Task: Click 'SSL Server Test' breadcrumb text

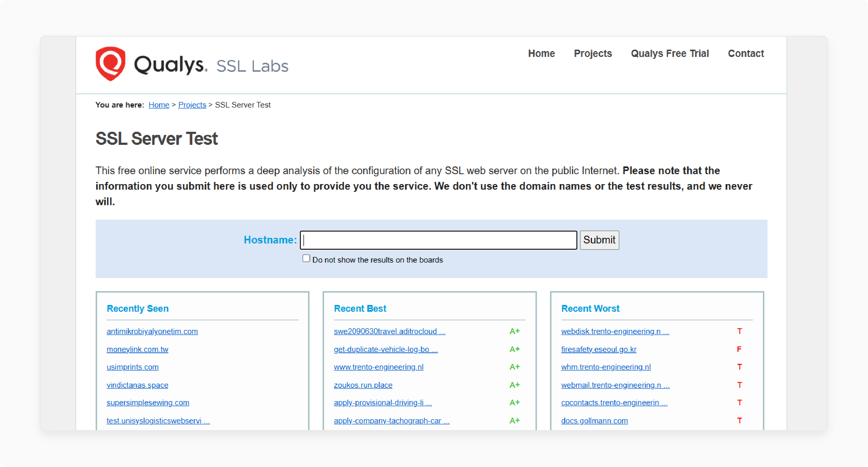Action: (x=243, y=105)
